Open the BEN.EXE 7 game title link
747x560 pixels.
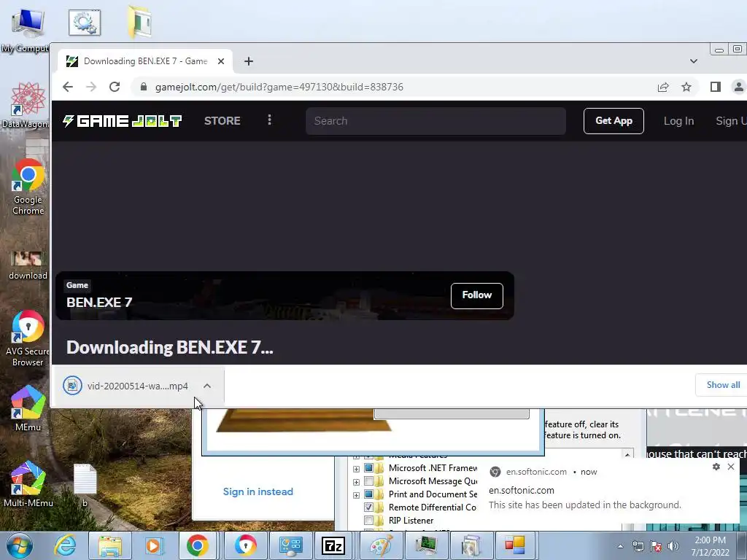click(x=99, y=303)
